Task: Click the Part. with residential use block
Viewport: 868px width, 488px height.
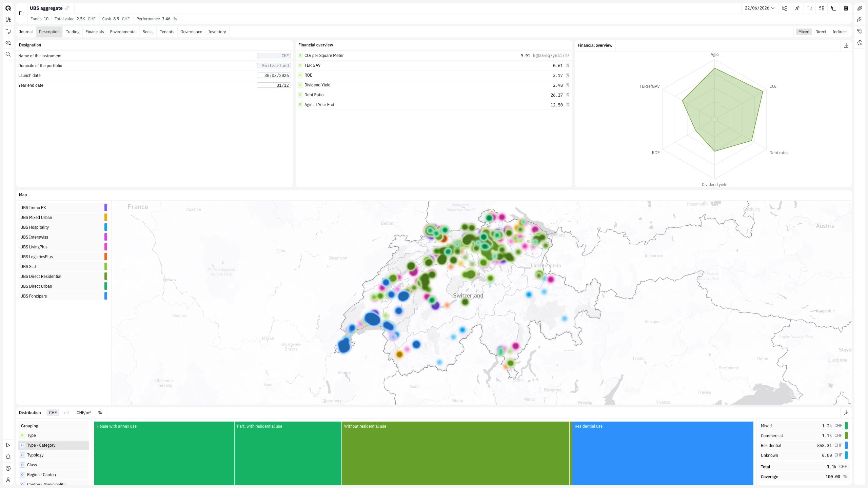Action: pos(288,453)
